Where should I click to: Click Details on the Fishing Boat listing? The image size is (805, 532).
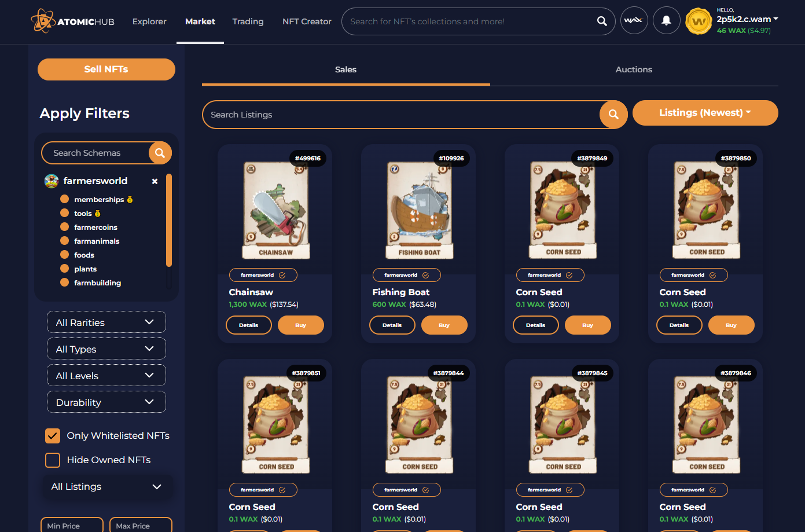point(392,325)
